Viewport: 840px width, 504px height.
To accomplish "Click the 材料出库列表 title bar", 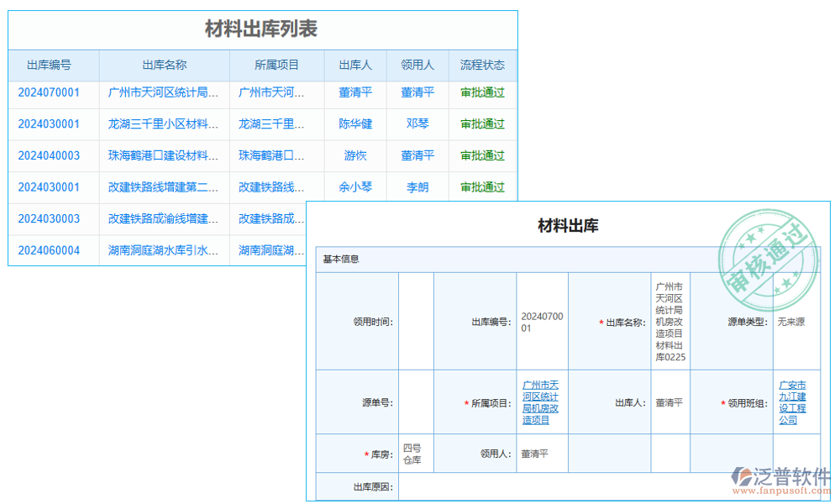I will [260, 28].
